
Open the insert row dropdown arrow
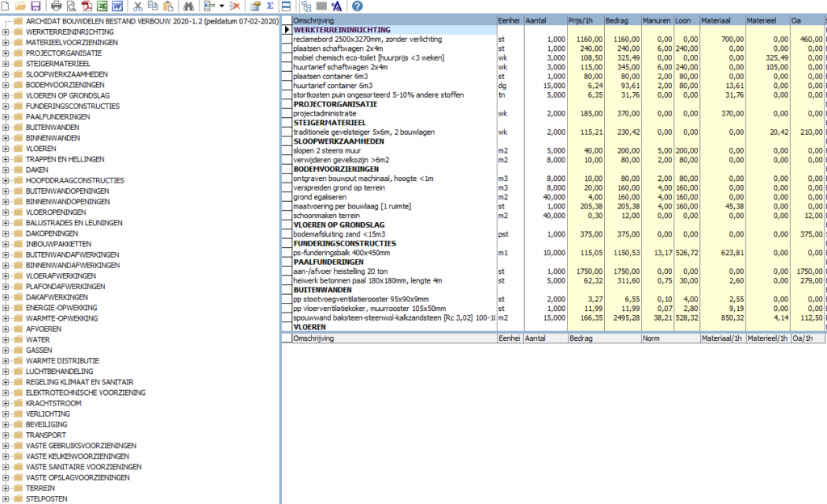click(x=221, y=6)
